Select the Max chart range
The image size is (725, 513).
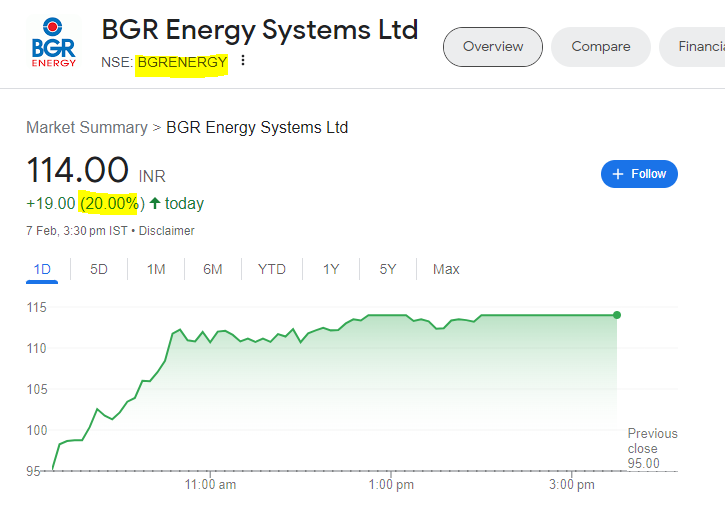(446, 269)
